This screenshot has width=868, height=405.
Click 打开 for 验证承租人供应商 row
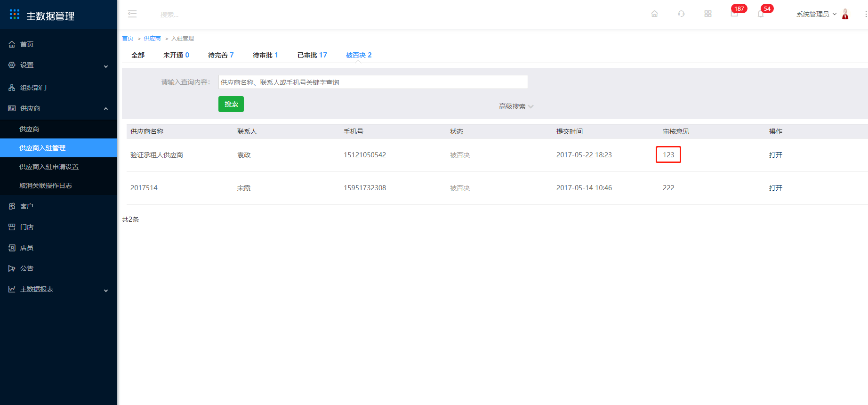(776, 155)
